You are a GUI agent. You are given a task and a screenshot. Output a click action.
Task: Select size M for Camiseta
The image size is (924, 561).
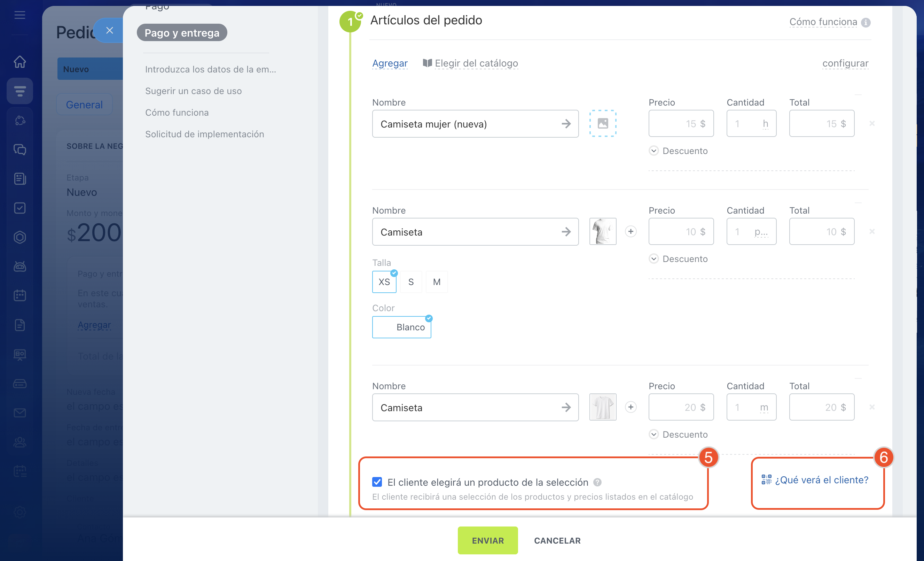pos(437,282)
